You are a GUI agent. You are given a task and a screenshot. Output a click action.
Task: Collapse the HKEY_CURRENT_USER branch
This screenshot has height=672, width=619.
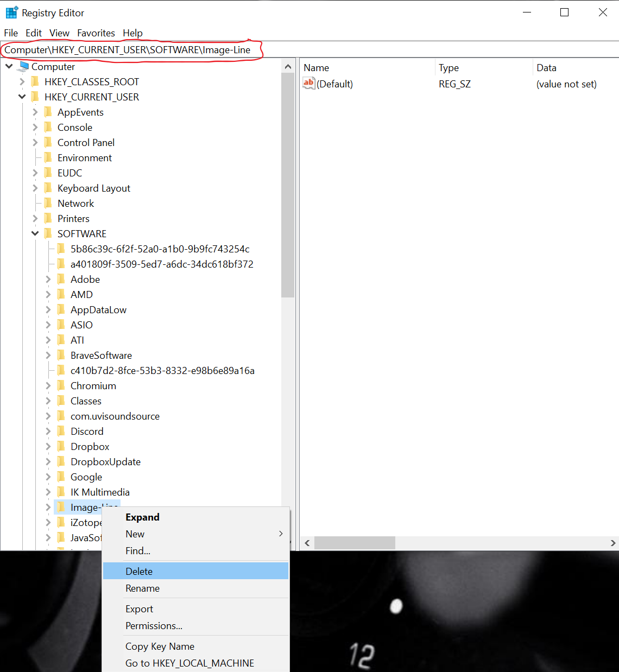[22, 97]
